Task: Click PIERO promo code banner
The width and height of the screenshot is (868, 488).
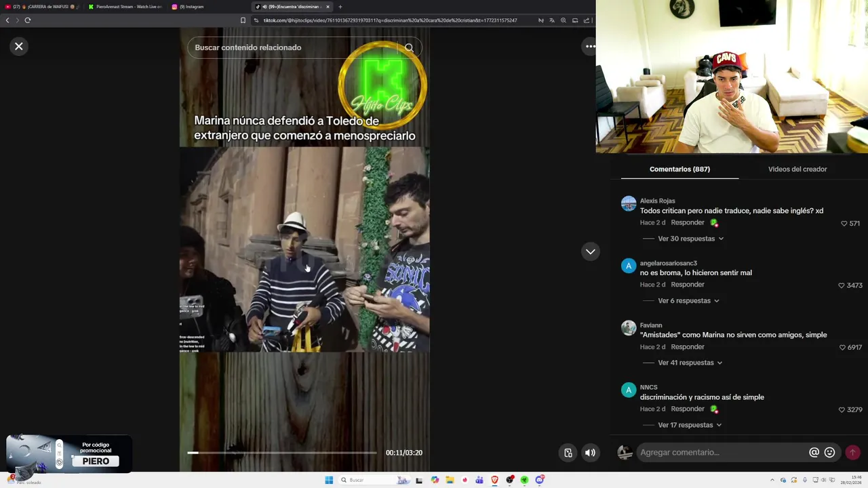Action: [68, 454]
